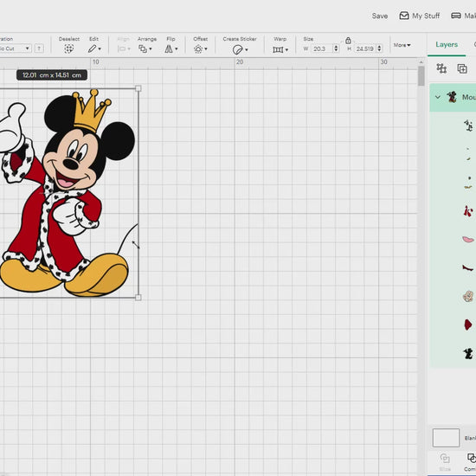Open the Offset tool
This screenshot has height=476, width=476.
pos(198,48)
